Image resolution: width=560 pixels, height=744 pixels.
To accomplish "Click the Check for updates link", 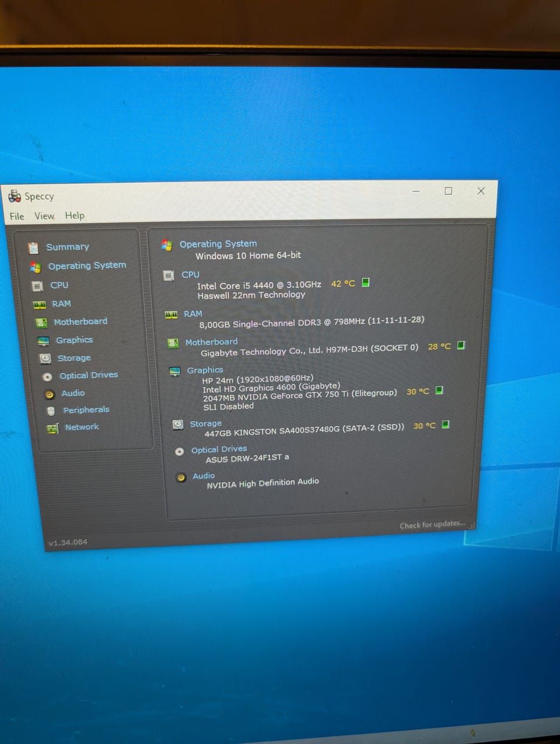I will pos(432,525).
